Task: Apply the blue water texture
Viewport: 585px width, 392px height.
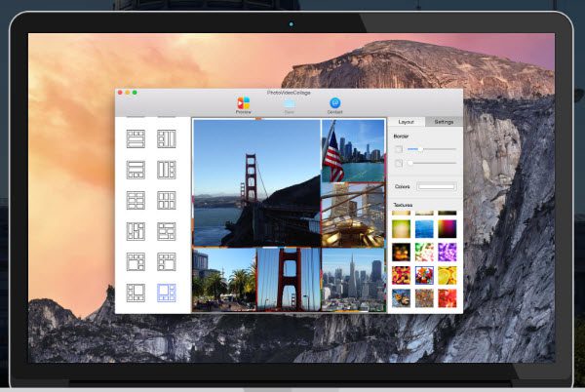Action: click(x=424, y=228)
